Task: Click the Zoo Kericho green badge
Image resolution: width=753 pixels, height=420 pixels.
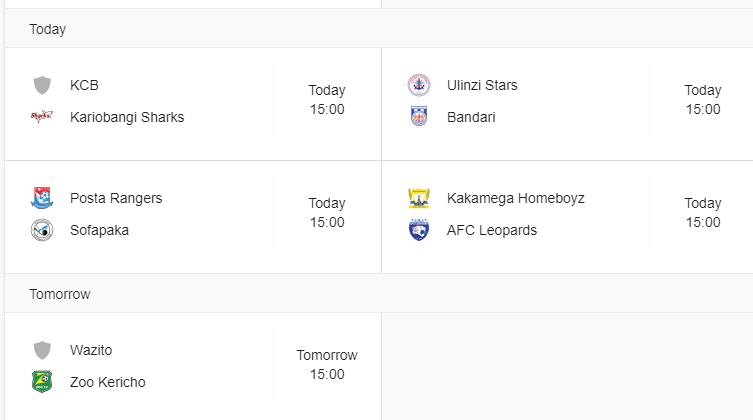Action: click(42, 382)
